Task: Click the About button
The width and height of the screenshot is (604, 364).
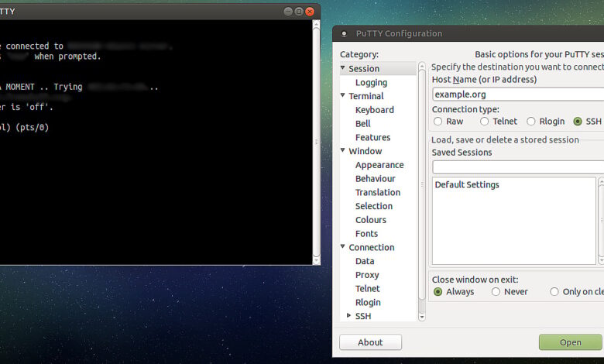Action: [370, 342]
